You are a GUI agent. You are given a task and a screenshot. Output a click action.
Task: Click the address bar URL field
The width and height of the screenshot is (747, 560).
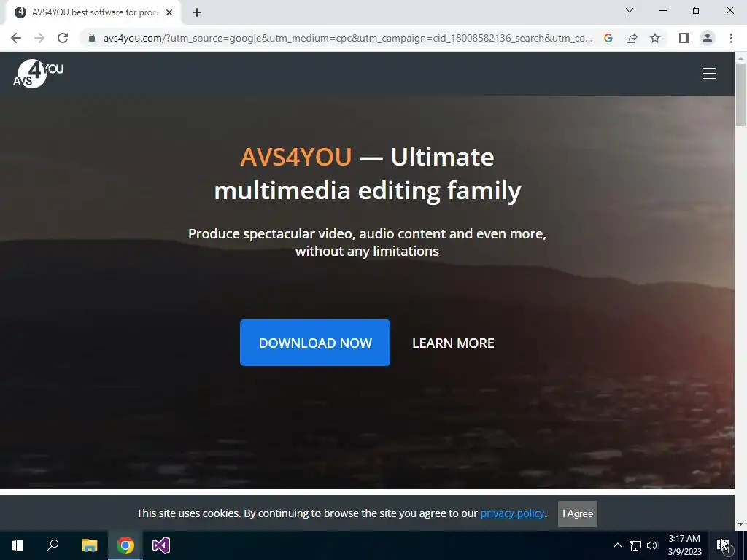[348, 38]
